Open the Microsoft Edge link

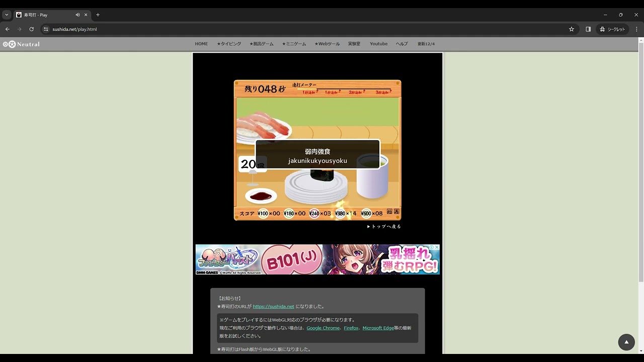pos(378,328)
